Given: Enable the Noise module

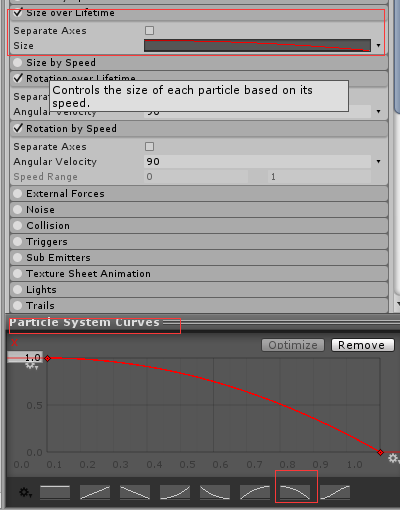Looking at the screenshot, I should pos(17,209).
